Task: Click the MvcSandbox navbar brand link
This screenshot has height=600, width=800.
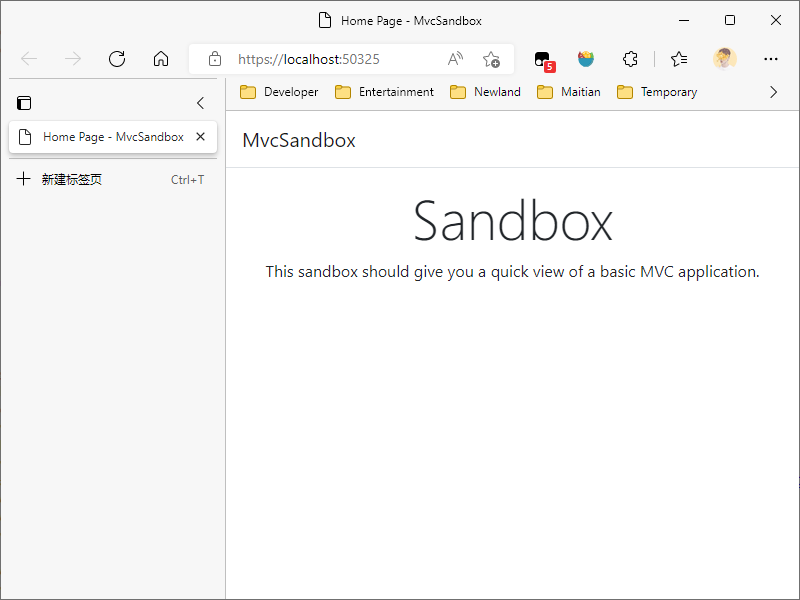Action: click(x=299, y=140)
